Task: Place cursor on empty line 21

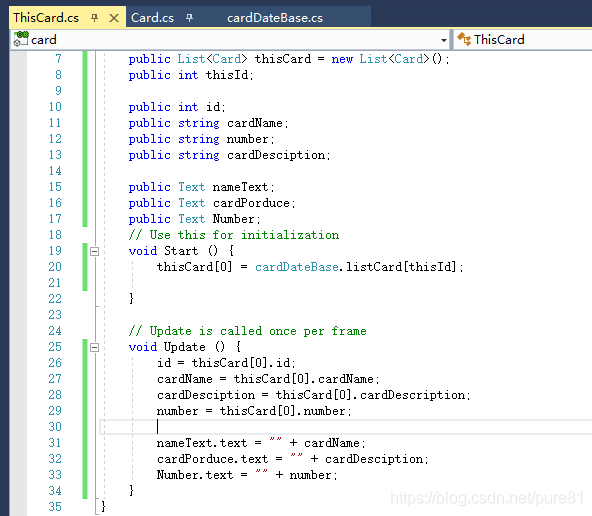Action: click(x=302, y=283)
